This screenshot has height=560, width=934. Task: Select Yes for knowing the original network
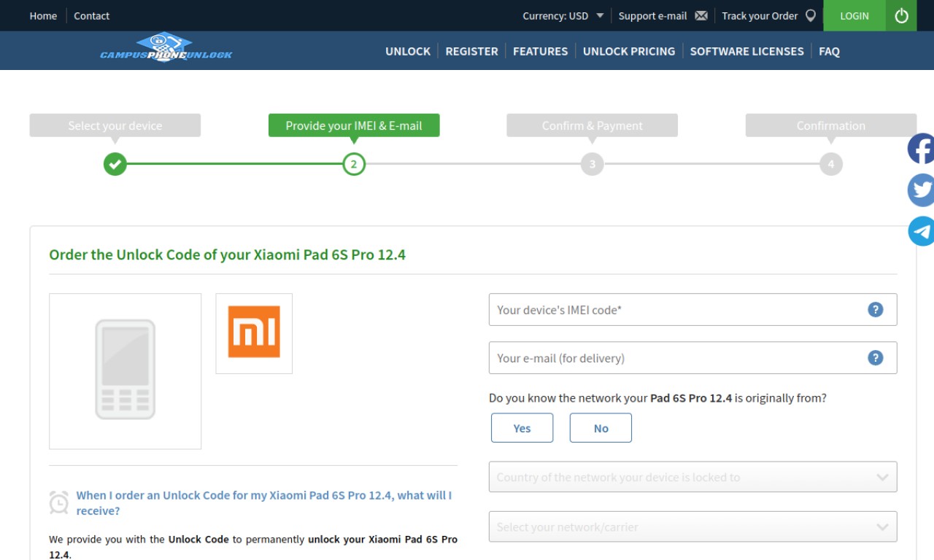[x=522, y=428]
